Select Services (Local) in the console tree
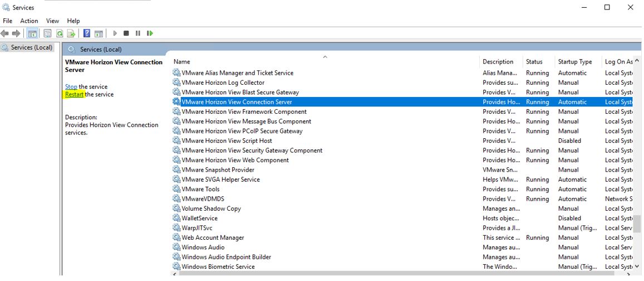The height and width of the screenshot is (281, 644). [32, 47]
